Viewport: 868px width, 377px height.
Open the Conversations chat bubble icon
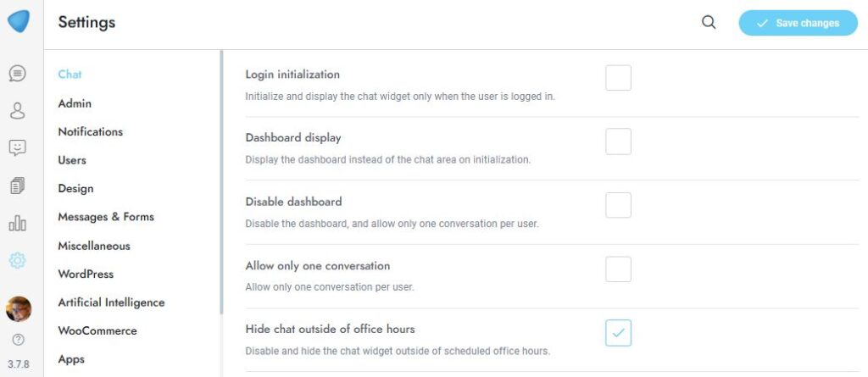[18, 74]
